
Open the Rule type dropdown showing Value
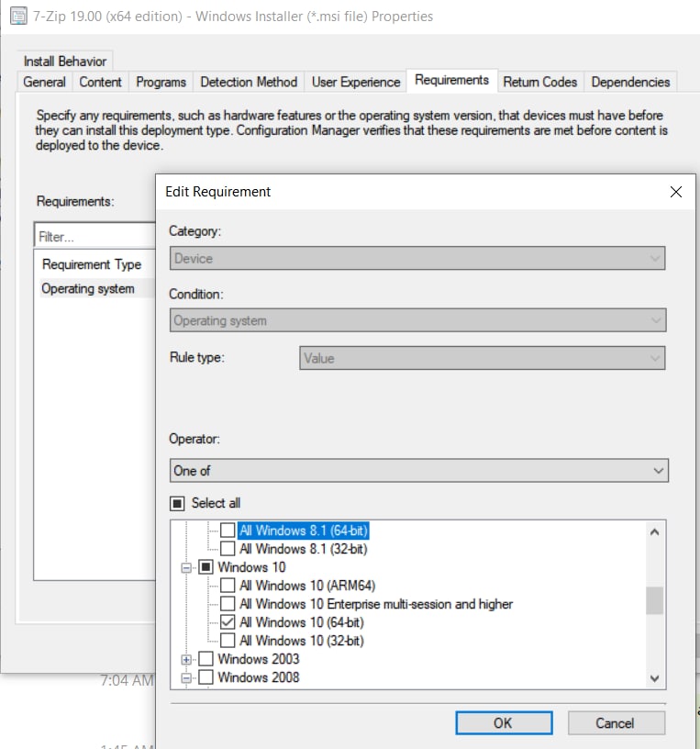click(x=483, y=358)
